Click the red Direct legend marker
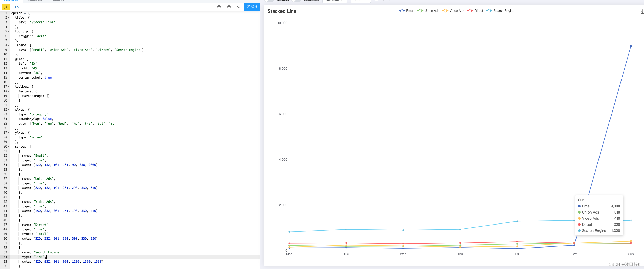This screenshot has height=269, width=644. [x=470, y=10]
